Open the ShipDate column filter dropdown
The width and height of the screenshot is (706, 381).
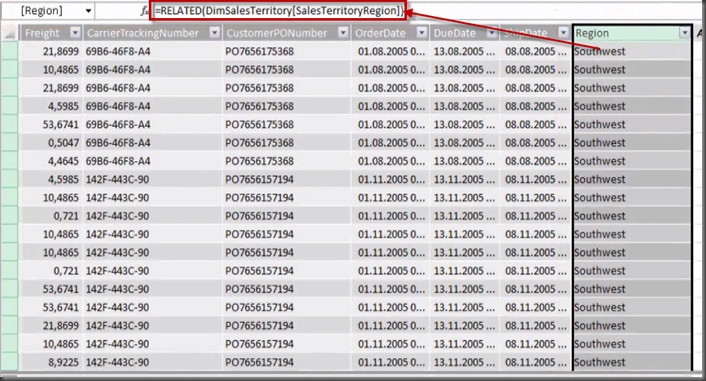coord(563,32)
